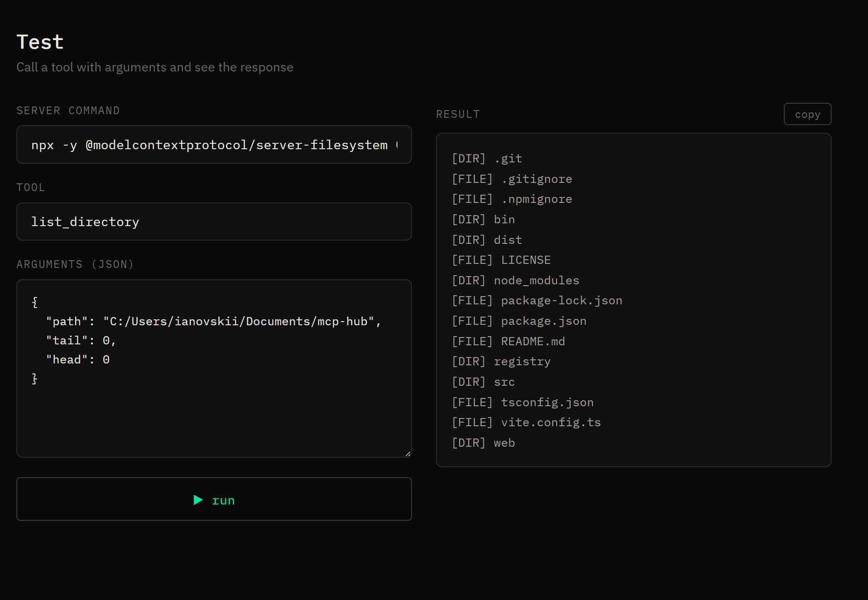Image resolution: width=868 pixels, height=600 pixels.
Task: Select the "[DIR] registry" result line
Action: point(501,362)
